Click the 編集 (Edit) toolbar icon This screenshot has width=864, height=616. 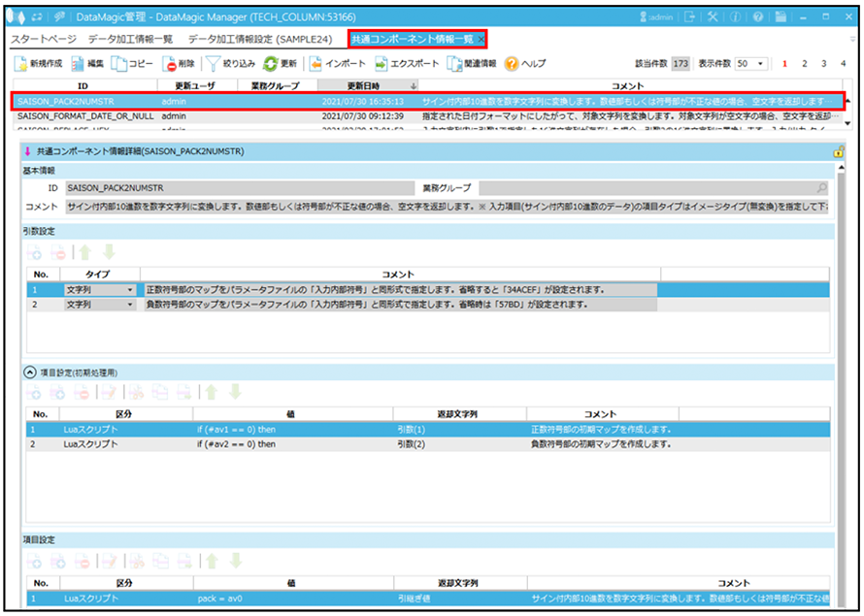pos(79,64)
